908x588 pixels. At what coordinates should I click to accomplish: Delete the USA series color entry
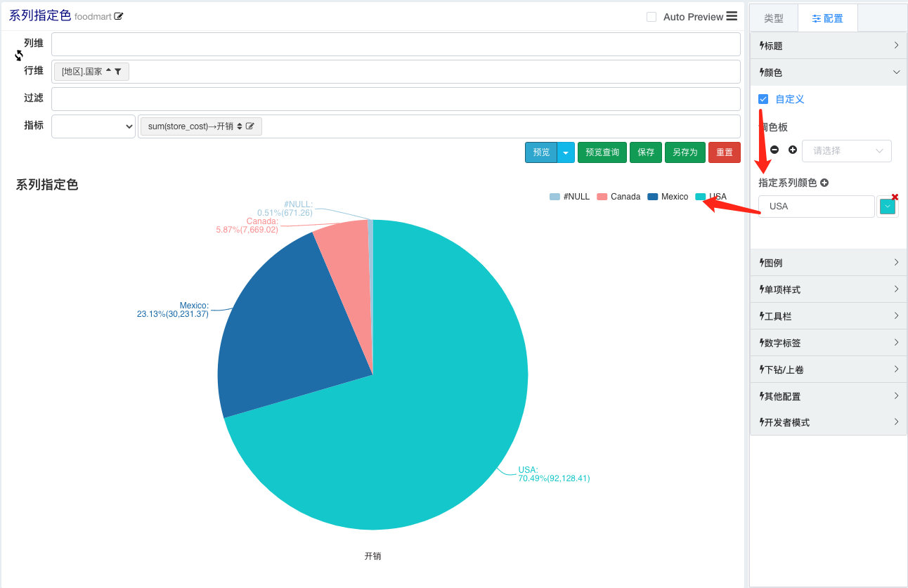895,197
